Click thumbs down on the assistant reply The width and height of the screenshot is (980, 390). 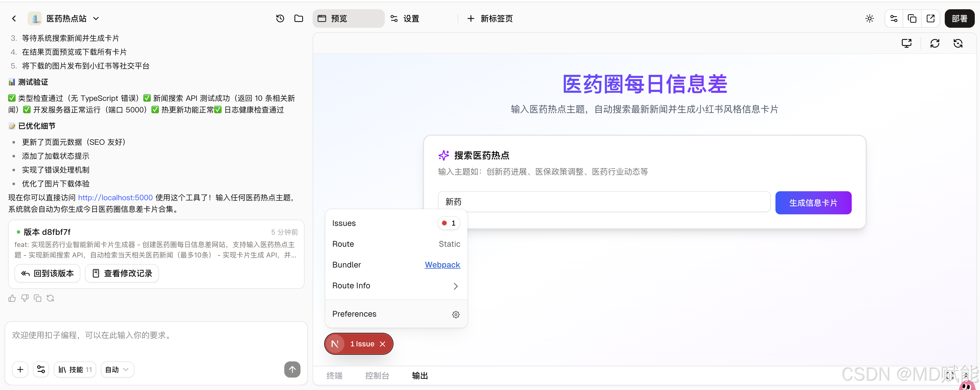coord(25,298)
